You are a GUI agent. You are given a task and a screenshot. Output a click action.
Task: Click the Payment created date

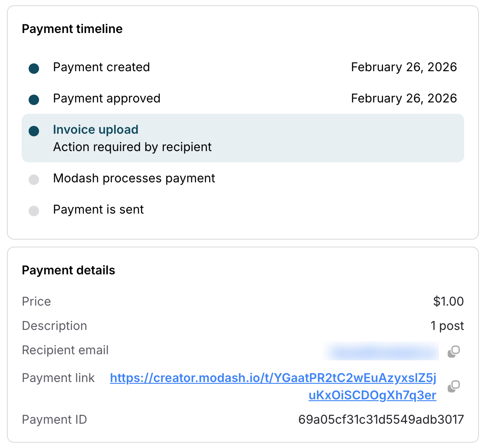click(x=403, y=67)
